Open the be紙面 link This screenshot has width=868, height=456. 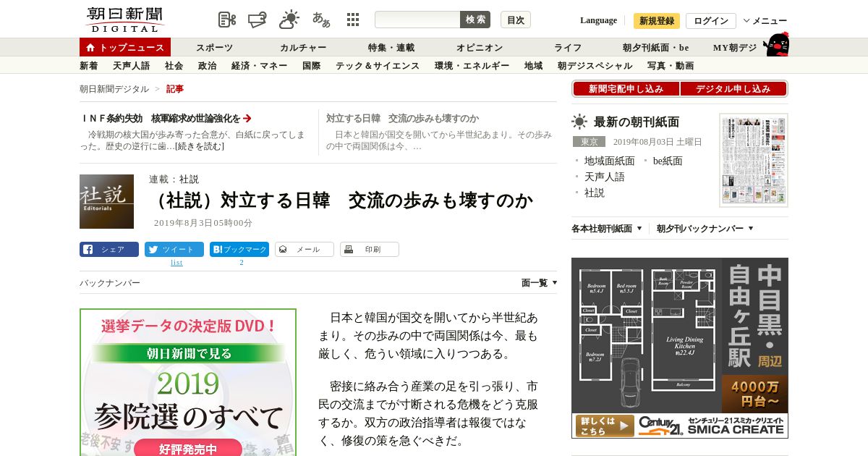pyautogui.click(x=668, y=161)
